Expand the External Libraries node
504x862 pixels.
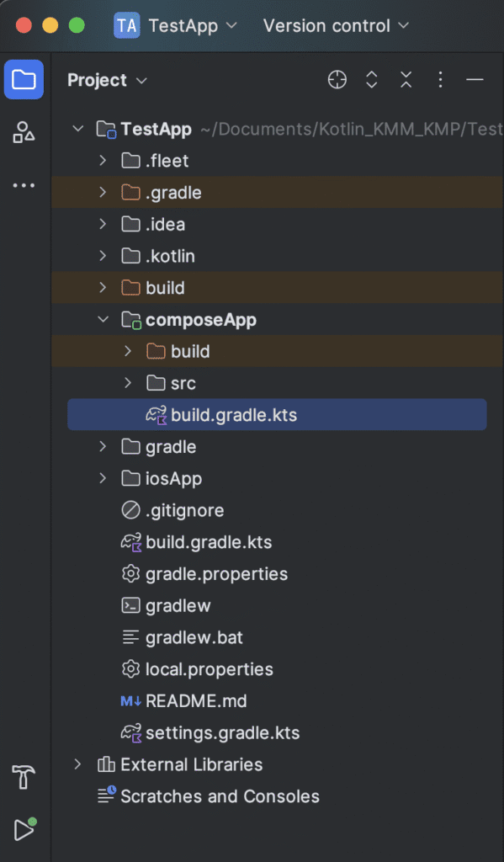click(x=77, y=764)
